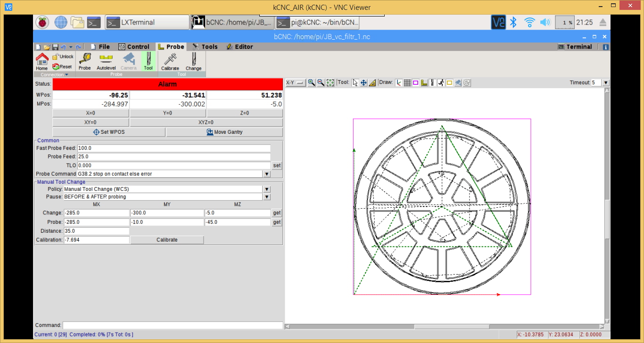Switch to the Control tab

(134, 47)
